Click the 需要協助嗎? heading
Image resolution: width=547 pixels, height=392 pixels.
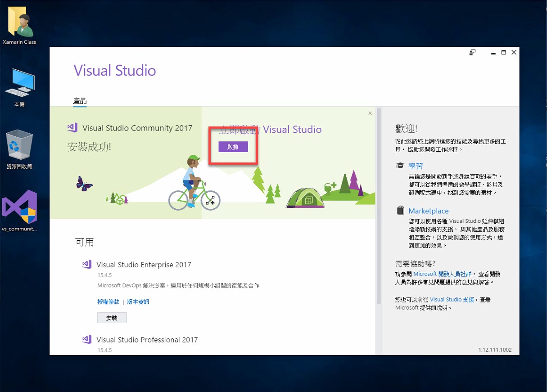[x=416, y=263]
